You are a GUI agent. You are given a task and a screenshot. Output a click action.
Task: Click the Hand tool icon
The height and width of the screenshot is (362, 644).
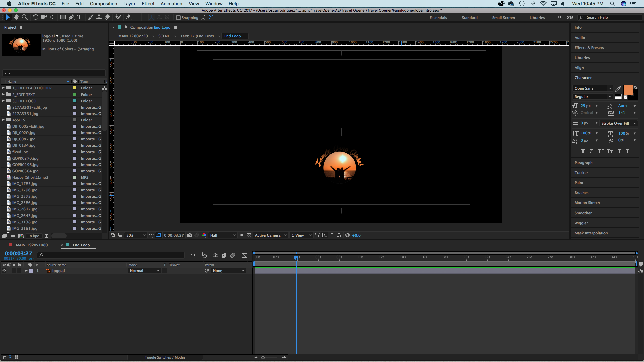point(16,18)
